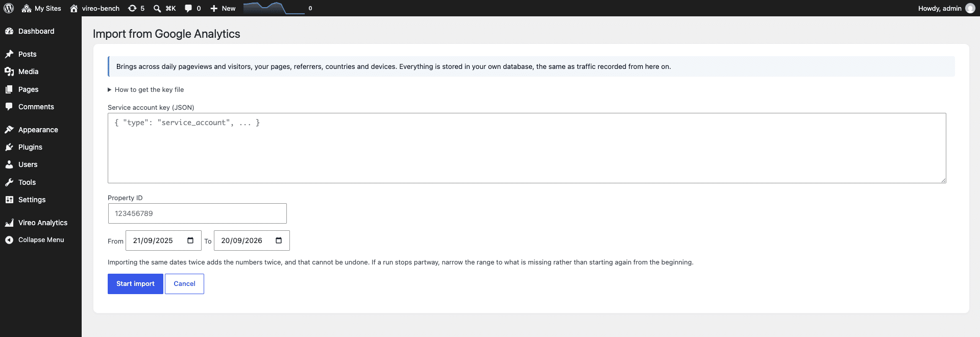This screenshot has width=980, height=337.
Task: Open the Howdy, admin account menu
Action: click(x=946, y=8)
